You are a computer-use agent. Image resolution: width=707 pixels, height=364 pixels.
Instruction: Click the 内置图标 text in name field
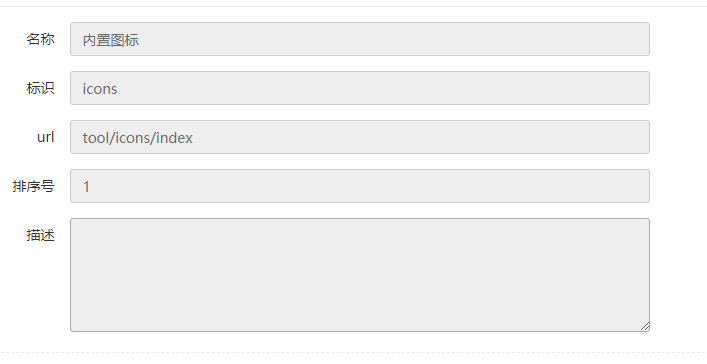point(110,40)
